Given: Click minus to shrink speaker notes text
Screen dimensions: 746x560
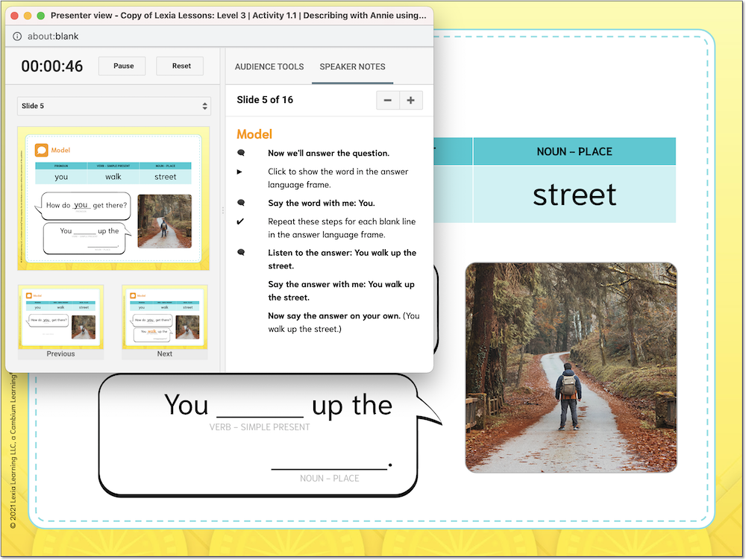Looking at the screenshot, I should [387, 99].
